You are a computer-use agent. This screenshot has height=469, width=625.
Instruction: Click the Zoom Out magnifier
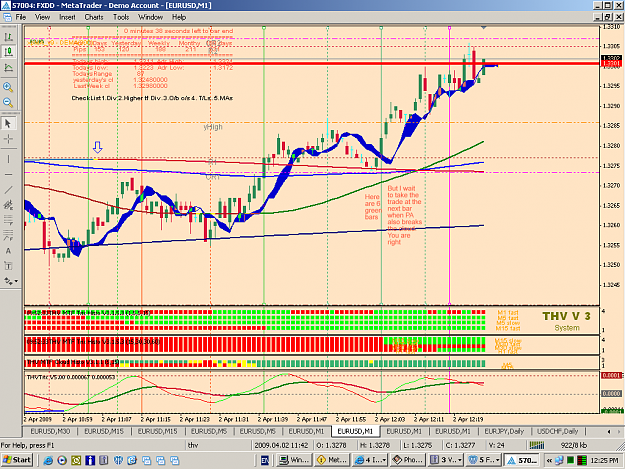point(8,102)
